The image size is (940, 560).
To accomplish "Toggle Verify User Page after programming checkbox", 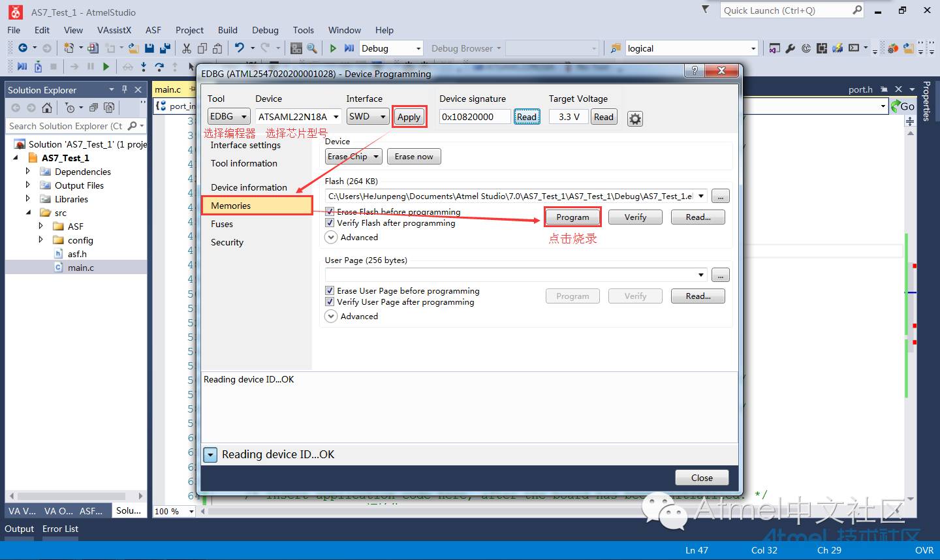I will point(330,302).
